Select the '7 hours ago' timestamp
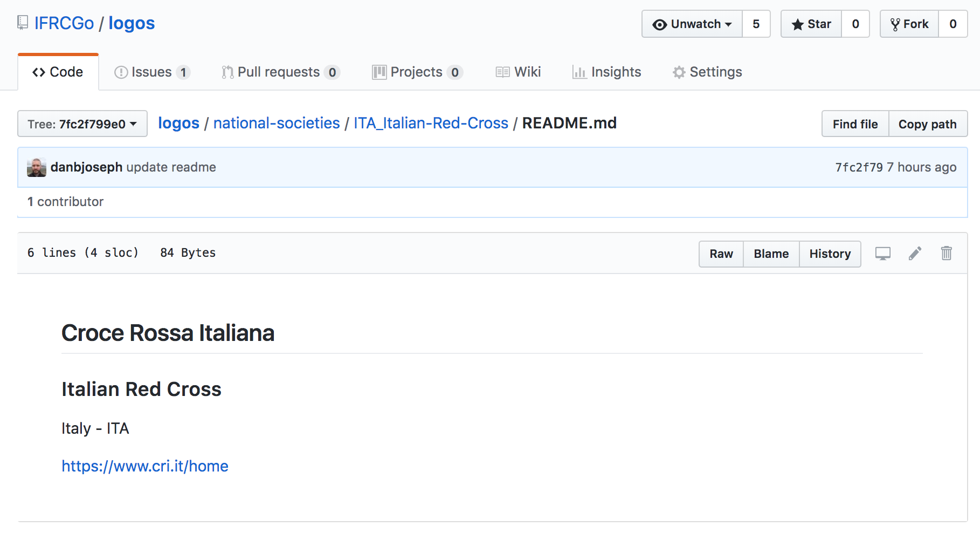This screenshot has height=533, width=980. [922, 167]
